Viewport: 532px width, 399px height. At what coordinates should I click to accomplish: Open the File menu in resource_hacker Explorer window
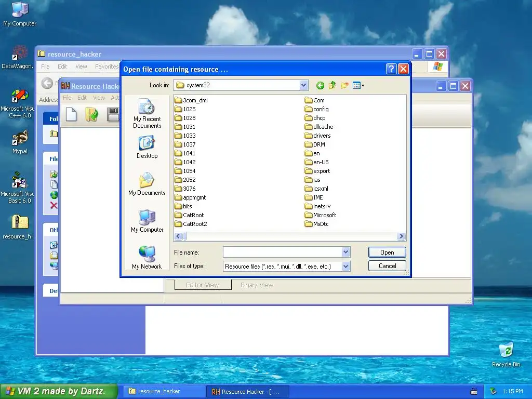point(45,66)
